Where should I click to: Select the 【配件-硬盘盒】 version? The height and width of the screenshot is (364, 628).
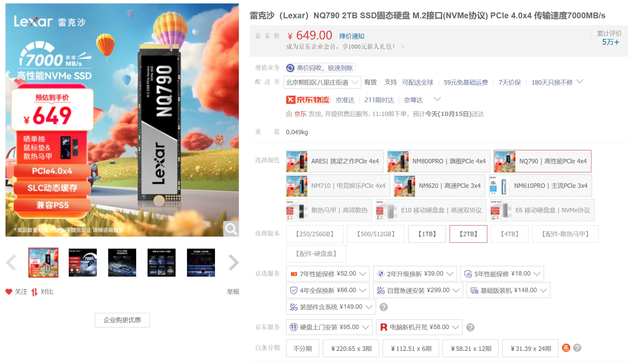[x=316, y=253]
